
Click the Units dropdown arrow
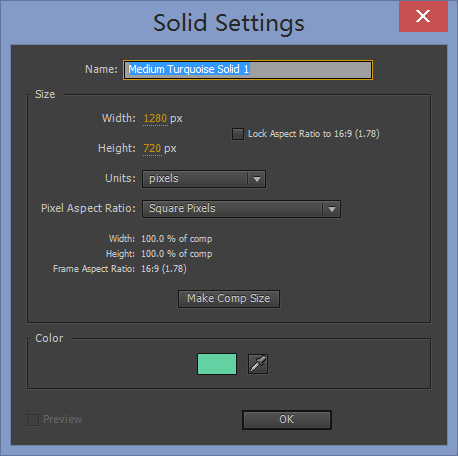257,179
